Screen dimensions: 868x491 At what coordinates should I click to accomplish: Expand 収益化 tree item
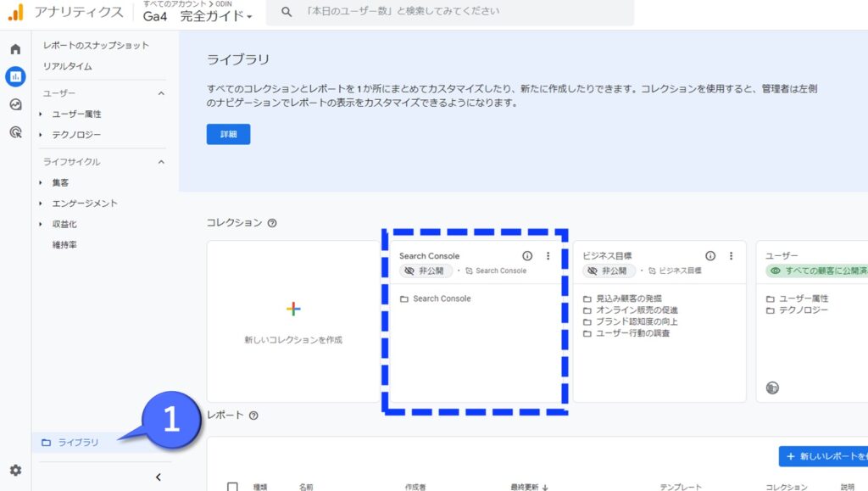pyautogui.click(x=41, y=224)
